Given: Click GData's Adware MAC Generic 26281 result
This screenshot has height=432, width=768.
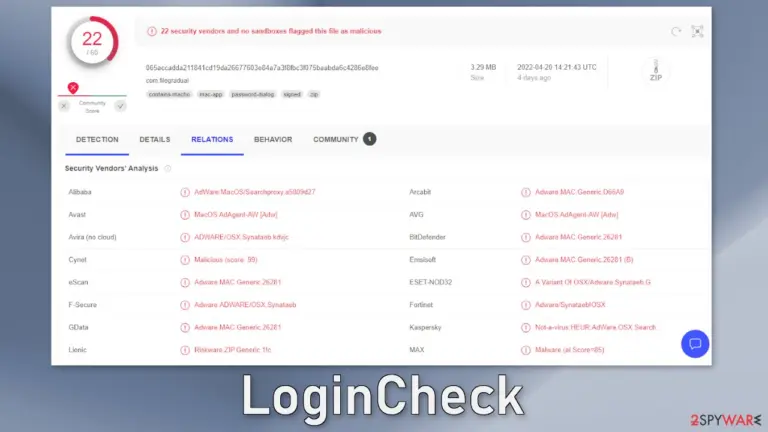Looking at the screenshot, I should pos(238,327).
